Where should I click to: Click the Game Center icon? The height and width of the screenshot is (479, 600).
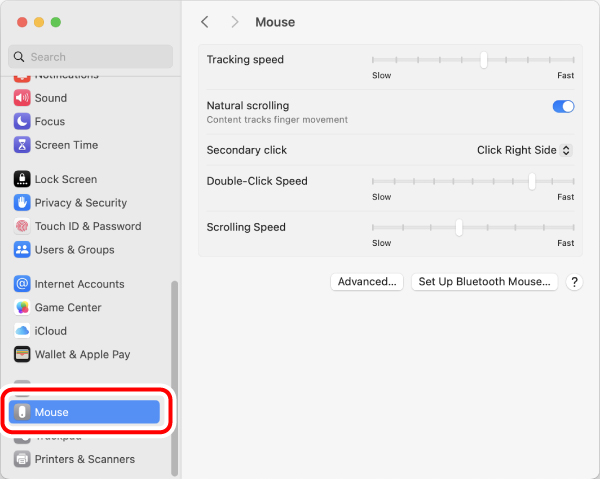tap(22, 308)
